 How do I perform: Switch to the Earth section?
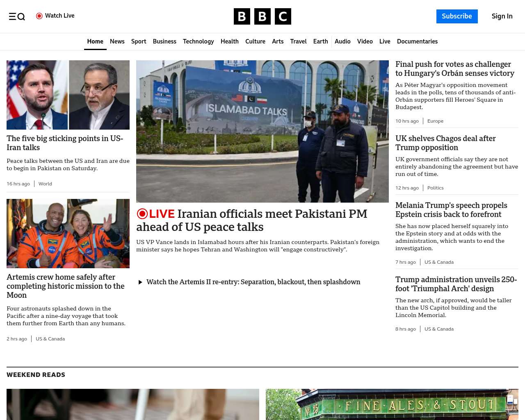(320, 41)
